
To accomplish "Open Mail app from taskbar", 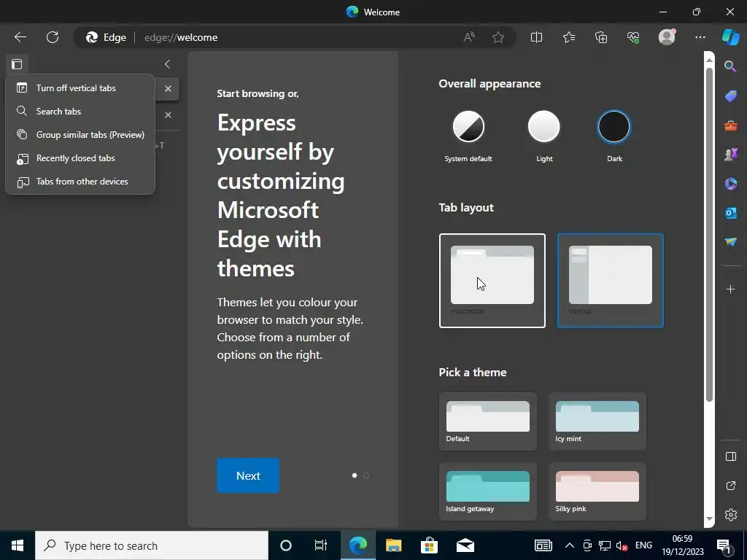I will click(465, 545).
